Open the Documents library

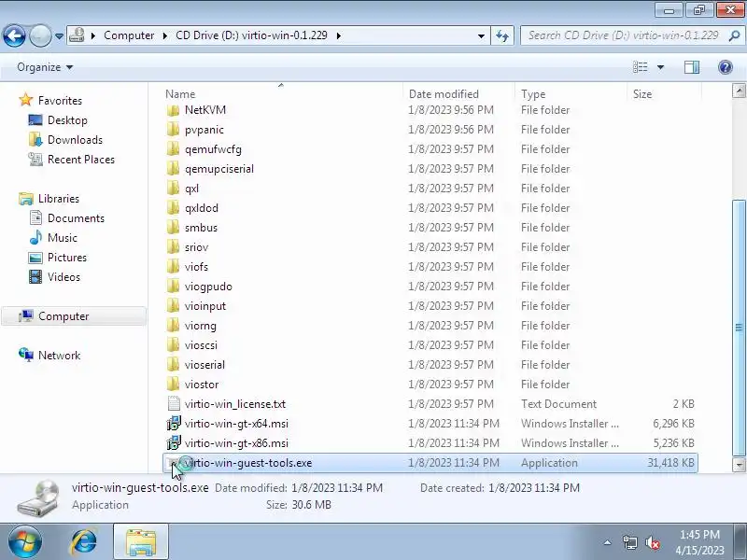tap(76, 218)
